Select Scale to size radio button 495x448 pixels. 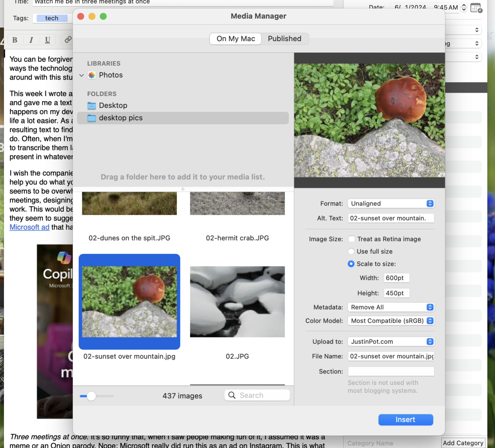point(351,264)
